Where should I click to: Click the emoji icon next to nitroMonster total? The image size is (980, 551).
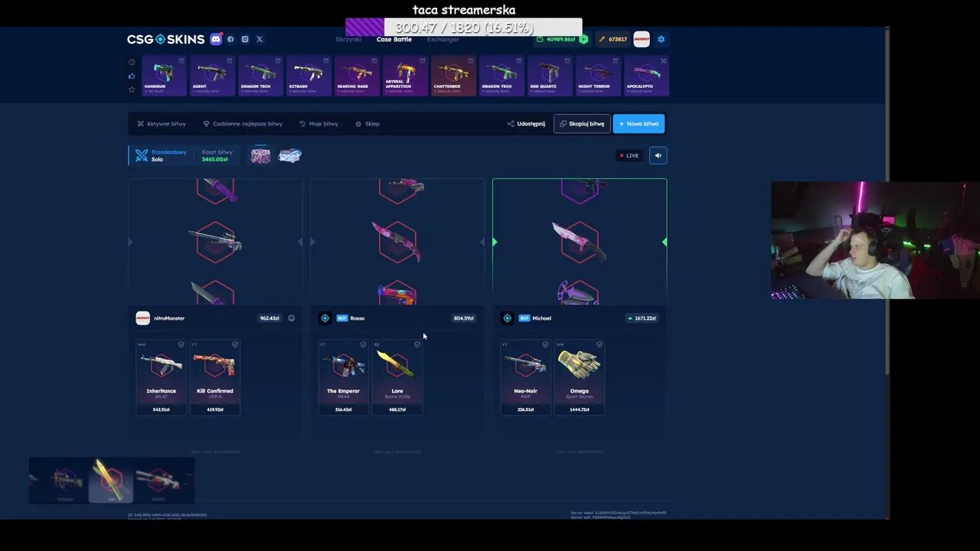(291, 318)
